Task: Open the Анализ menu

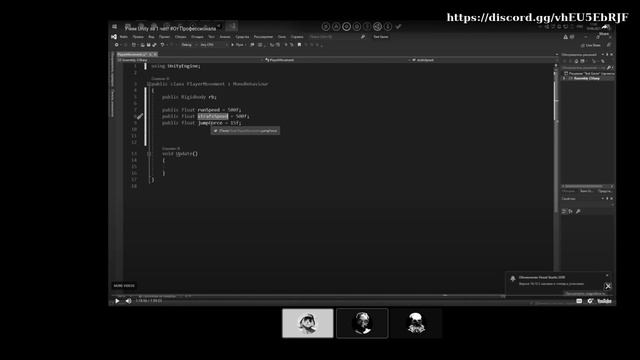Action: 225,37
